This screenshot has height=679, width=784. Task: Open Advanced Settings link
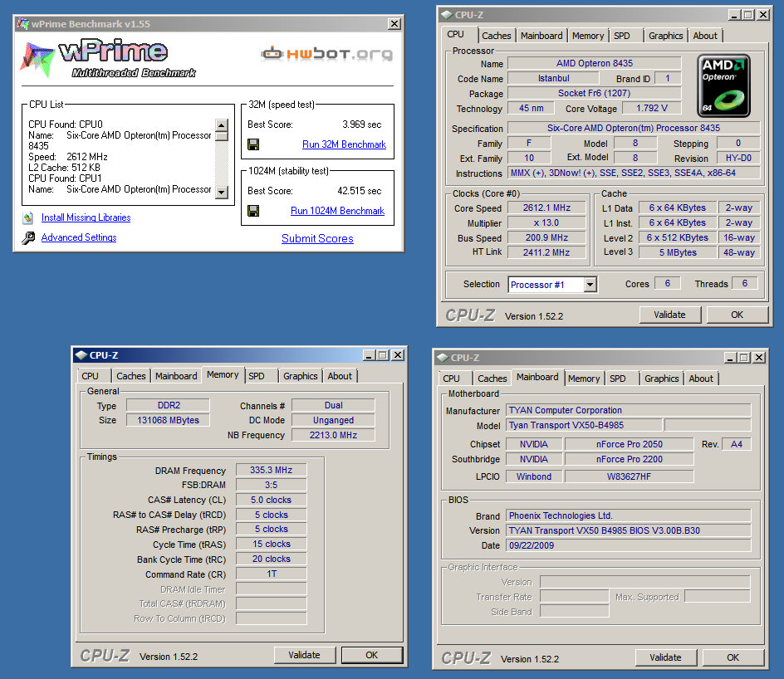tap(79, 238)
